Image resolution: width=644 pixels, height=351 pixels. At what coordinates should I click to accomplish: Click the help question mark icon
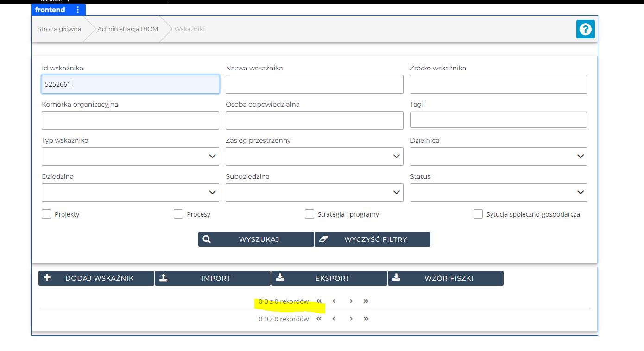[585, 30]
